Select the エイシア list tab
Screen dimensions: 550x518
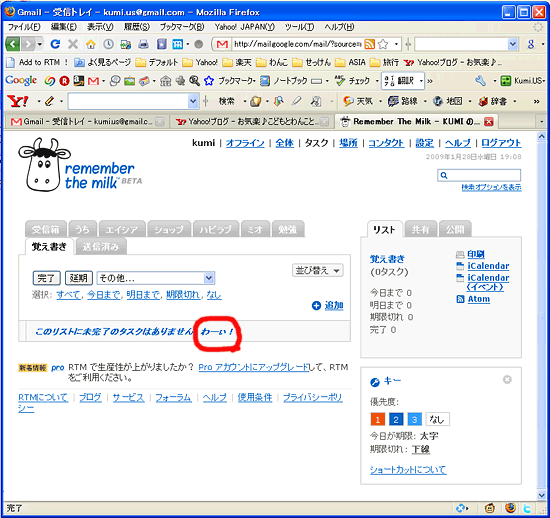122,229
